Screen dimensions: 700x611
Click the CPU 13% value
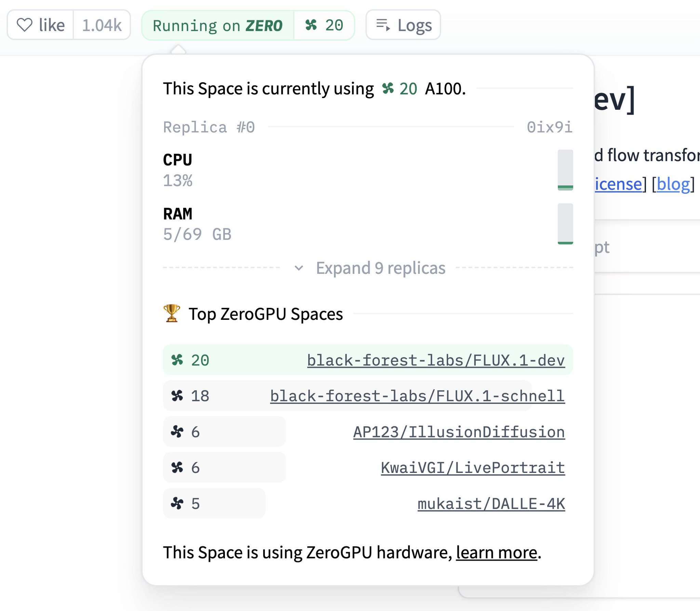click(178, 180)
